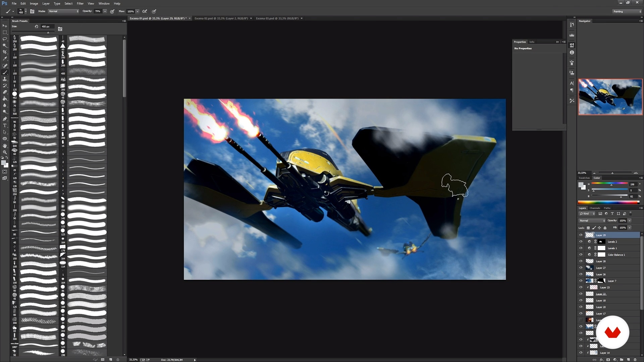Image resolution: width=644 pixels, height=362 pixels.
Task: Select the Magic Wand tool
Action: (5, 46)
